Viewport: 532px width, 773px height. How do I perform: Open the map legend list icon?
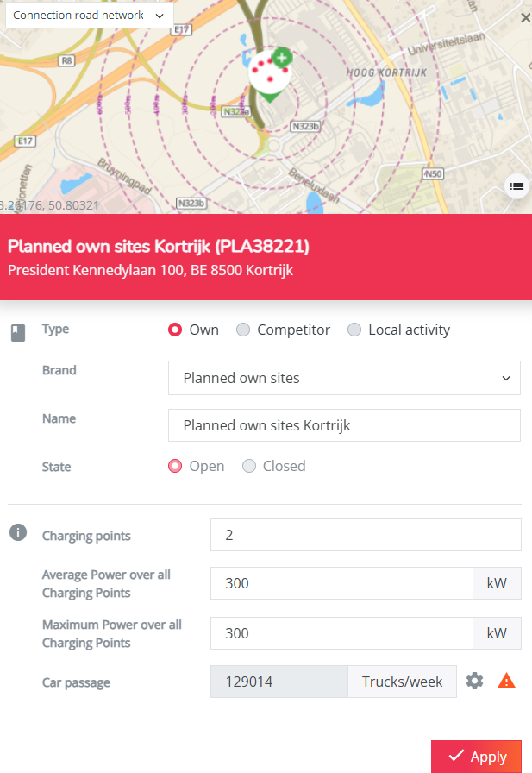516,186
